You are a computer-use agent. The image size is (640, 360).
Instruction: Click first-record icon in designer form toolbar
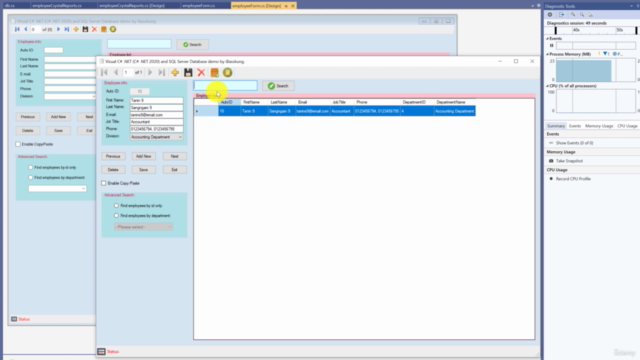(x=17, y=29)
